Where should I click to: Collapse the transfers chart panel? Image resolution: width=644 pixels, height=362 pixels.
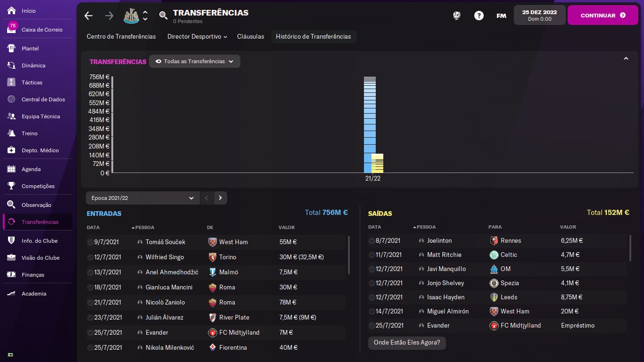[626, 59]
